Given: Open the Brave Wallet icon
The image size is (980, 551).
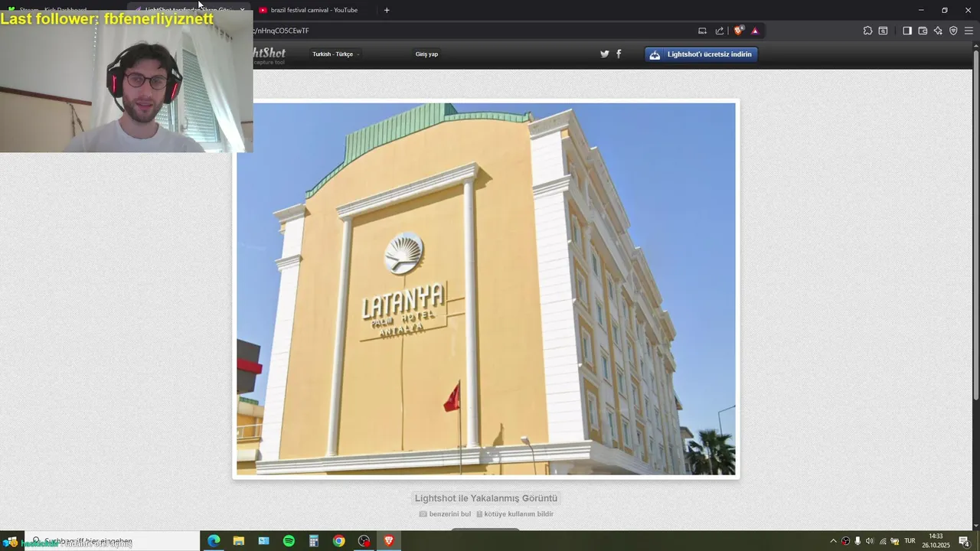Looking at the screenshot, I should coord(923,31).
